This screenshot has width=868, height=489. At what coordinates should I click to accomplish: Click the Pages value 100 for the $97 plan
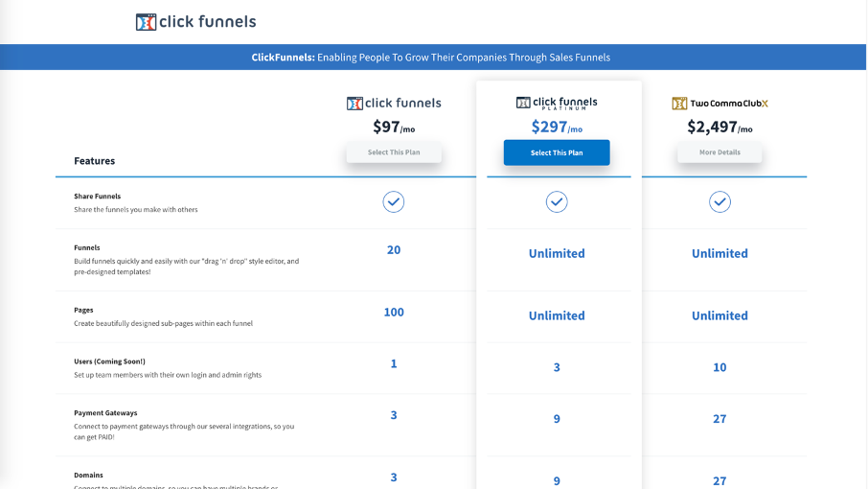[394, 313]
